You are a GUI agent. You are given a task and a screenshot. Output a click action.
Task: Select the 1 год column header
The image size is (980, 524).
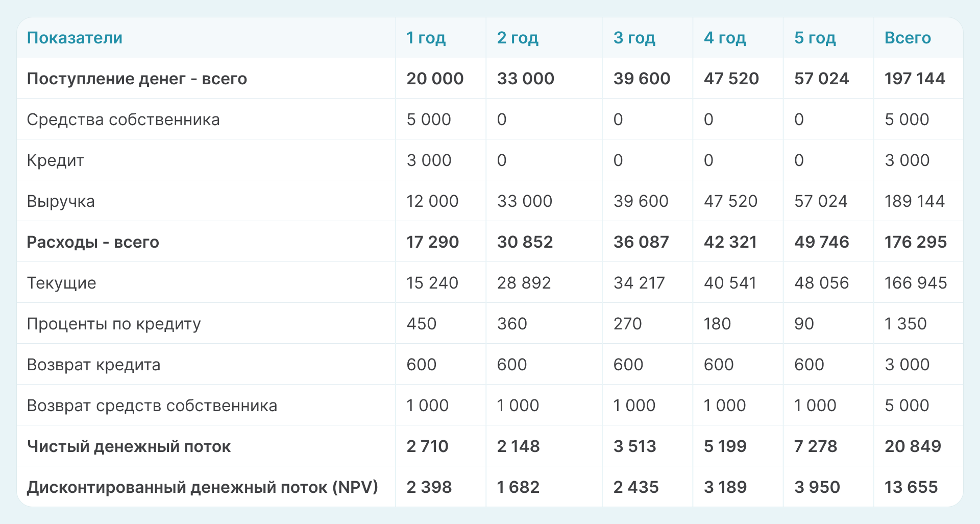[426, 38]
